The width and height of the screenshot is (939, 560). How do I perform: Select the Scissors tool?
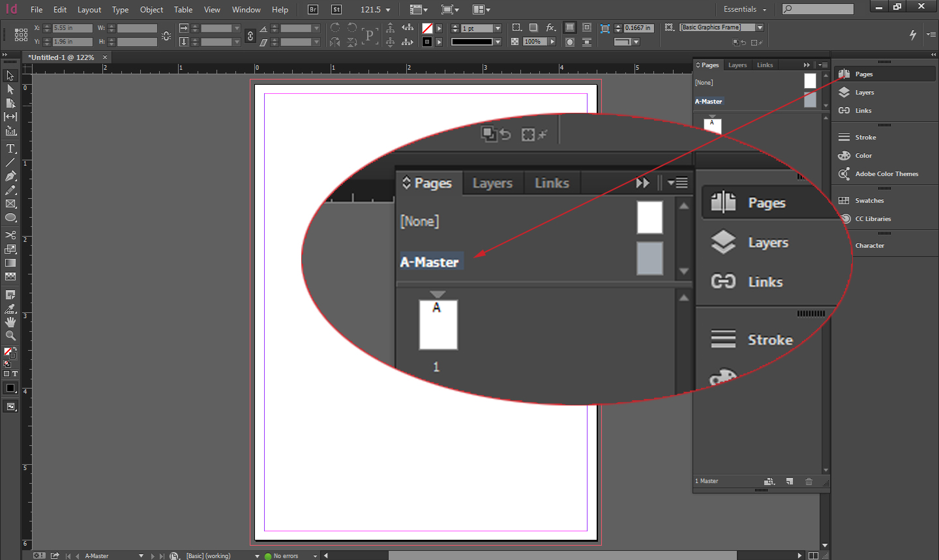(x=10, y=235)
